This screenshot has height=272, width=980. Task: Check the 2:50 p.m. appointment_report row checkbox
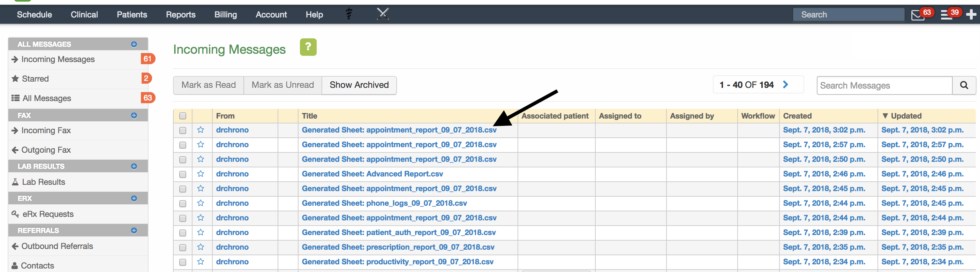pyautogui.click(x=183, y=160)
